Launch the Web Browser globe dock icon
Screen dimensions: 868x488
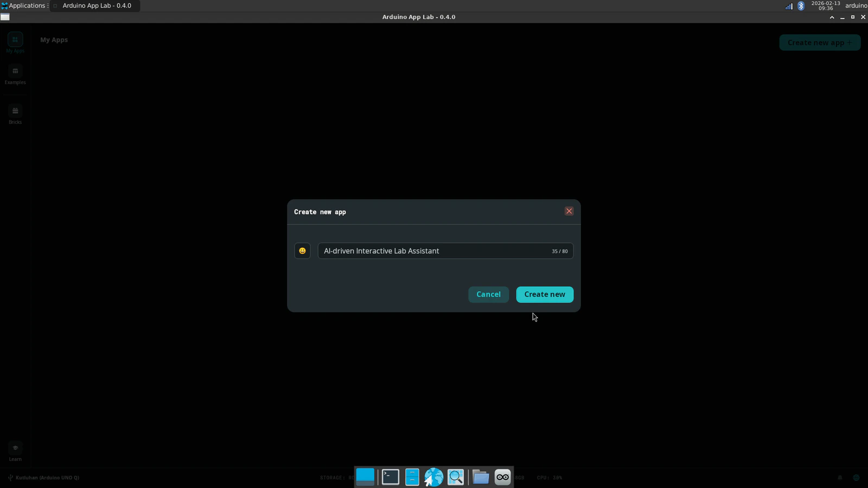(433, 477)
